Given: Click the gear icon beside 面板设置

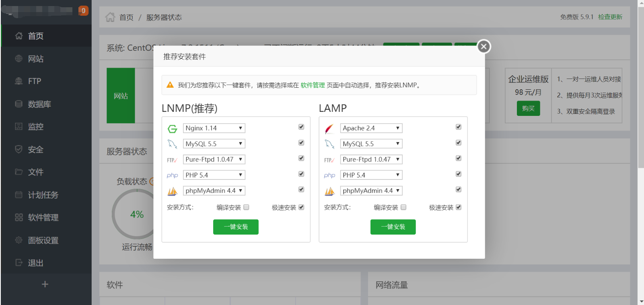Looking at the screenshot, I should pyautogui.click(x=19, y=240).
